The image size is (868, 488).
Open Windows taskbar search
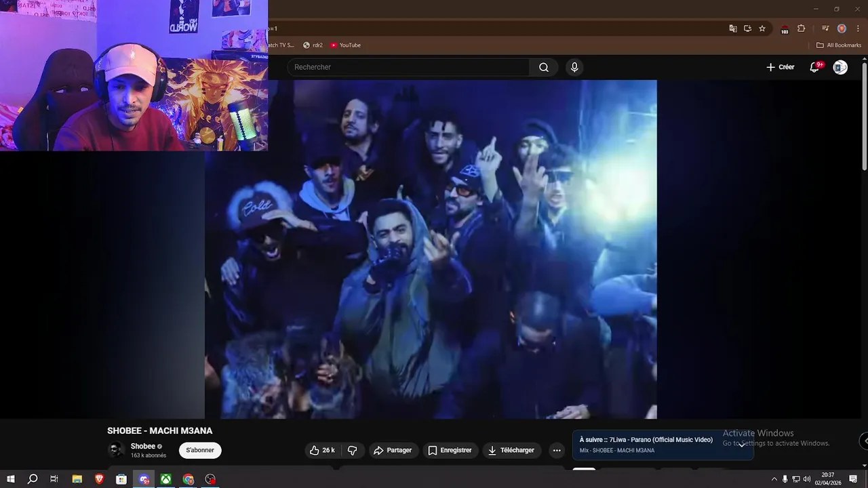32,479
